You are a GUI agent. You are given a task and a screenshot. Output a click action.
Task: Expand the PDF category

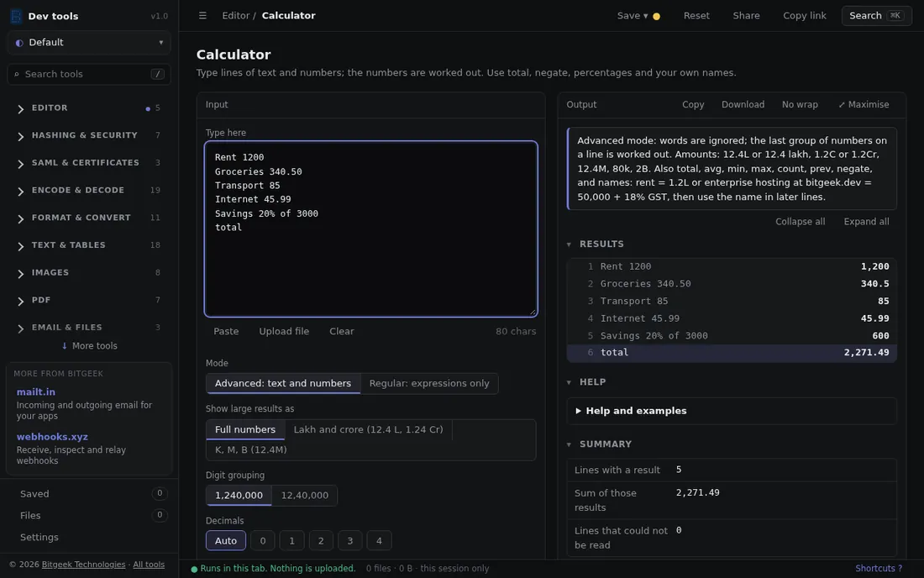point(88,300)
